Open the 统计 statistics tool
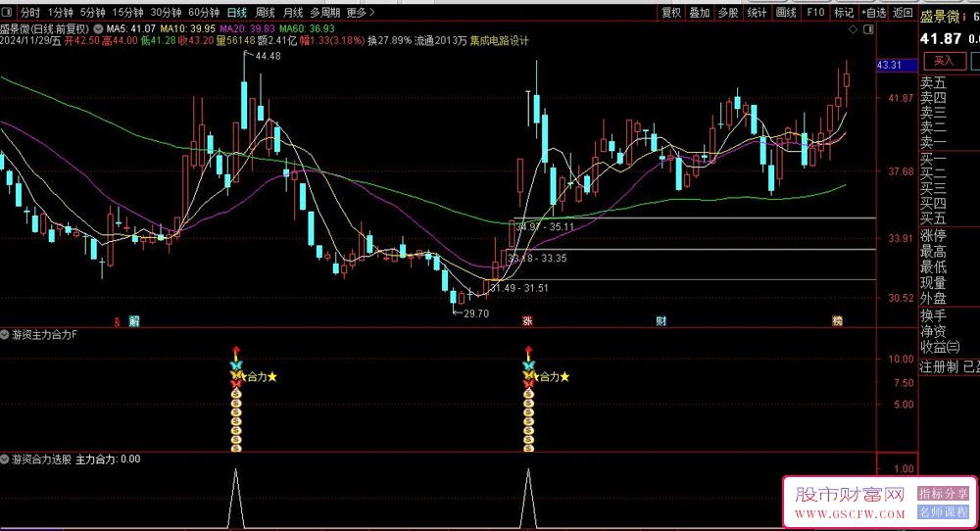Screen dimensions: 980x531 point(757,13)
